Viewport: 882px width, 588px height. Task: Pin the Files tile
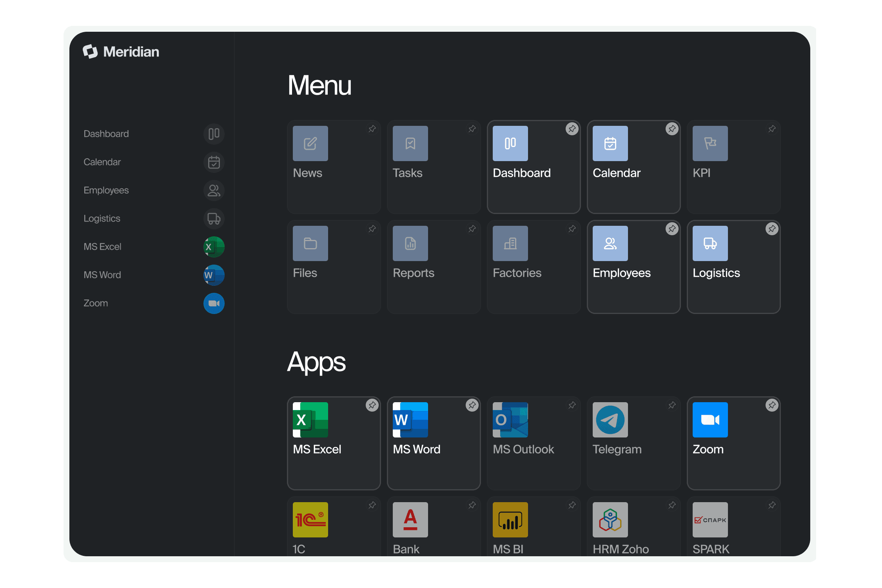pos(372,229)
